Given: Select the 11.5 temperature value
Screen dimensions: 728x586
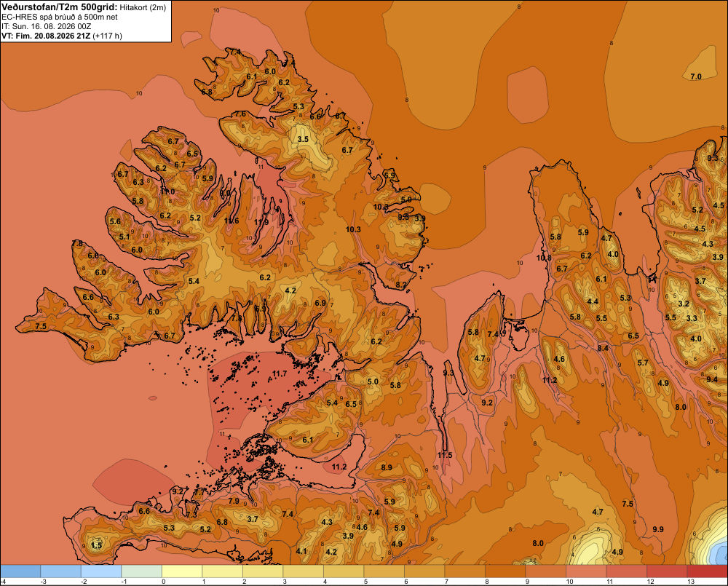Looking at the screenshot, I should click(444, 454).
